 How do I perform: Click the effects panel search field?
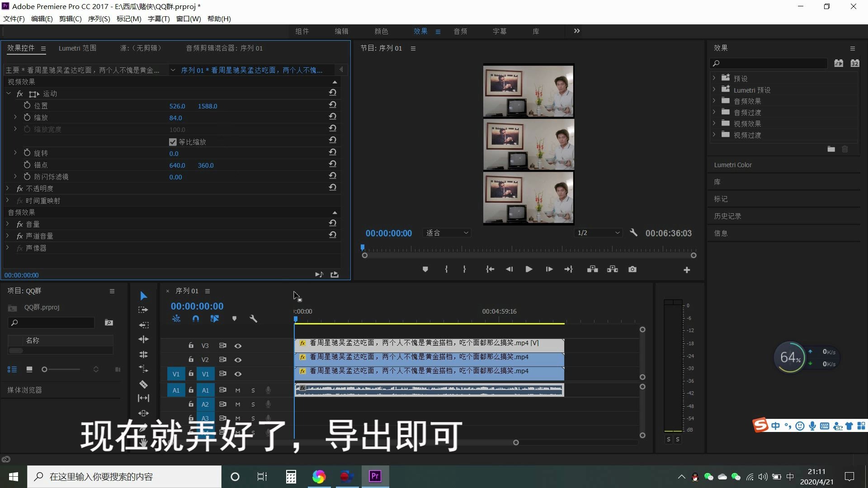tap(769, 63)
